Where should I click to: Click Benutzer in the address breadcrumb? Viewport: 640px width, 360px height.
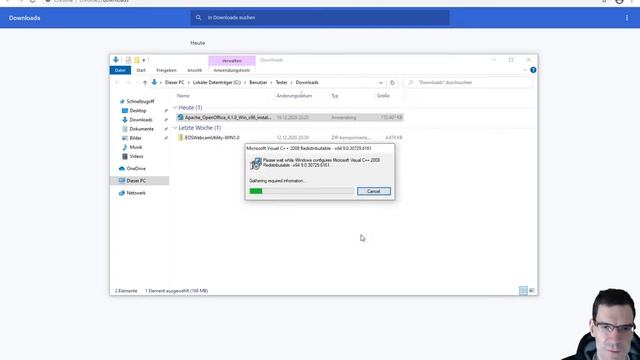[x=258, y=82]
